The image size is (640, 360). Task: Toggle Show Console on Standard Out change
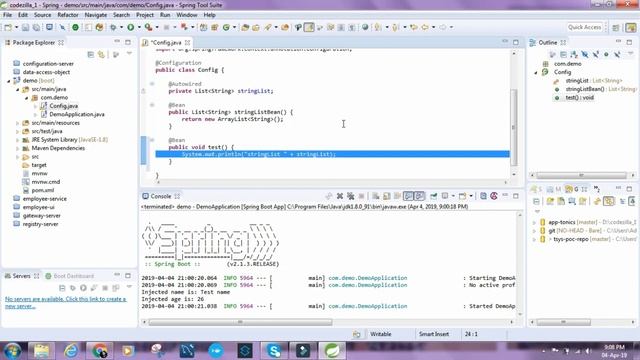pyautogui.click(x=408, y=196)
